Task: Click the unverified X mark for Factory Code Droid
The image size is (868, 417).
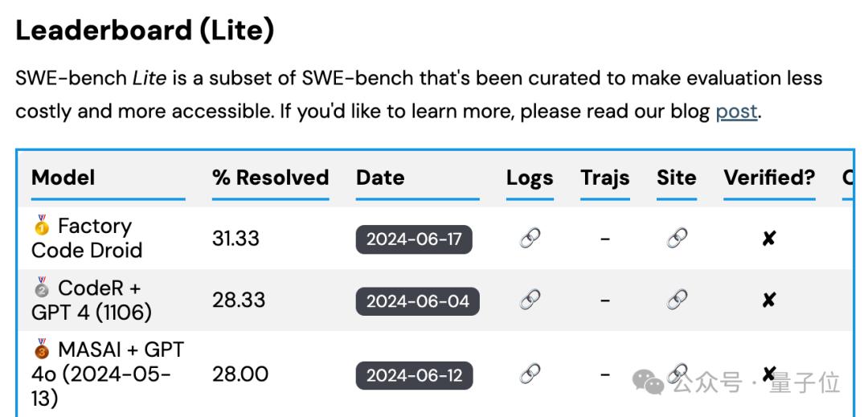Action: [768, 238]
